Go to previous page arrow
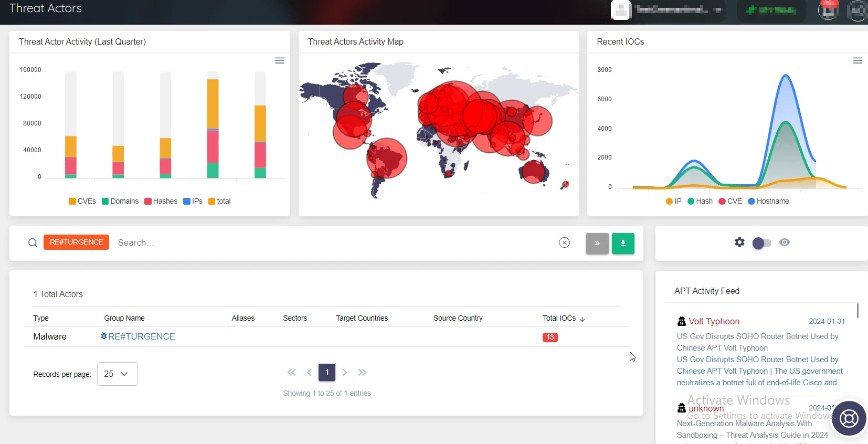 point(309,372)
